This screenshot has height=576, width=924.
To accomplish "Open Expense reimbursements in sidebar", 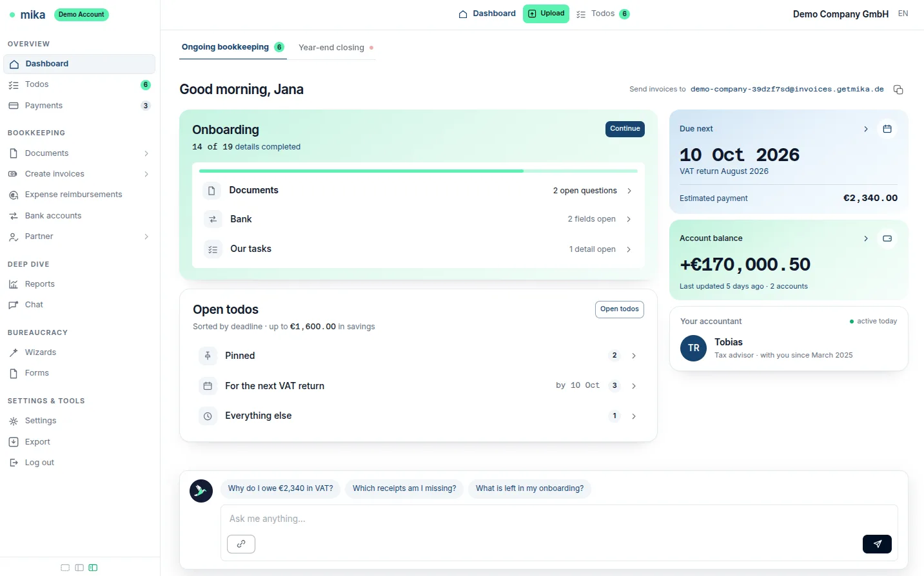I will (x=79, y=195).
